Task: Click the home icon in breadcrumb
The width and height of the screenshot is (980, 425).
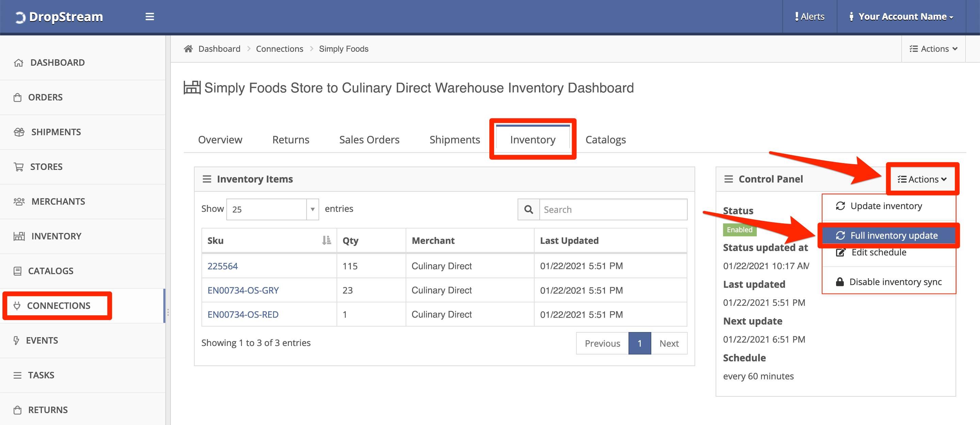Action: (188, 49)
